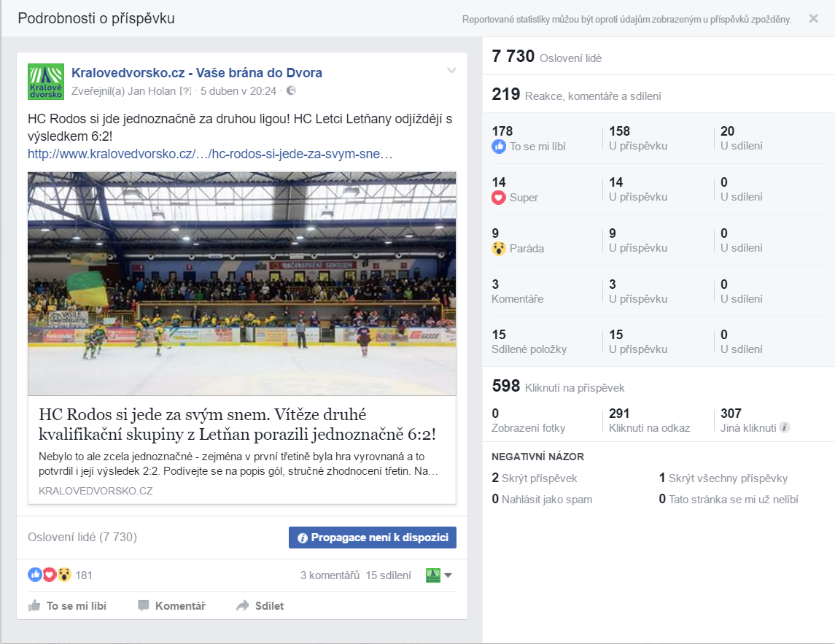Open the kralovedvorsko.cz article URL link
The height and width of the screenshot is (644, 835).
point(210,154)
